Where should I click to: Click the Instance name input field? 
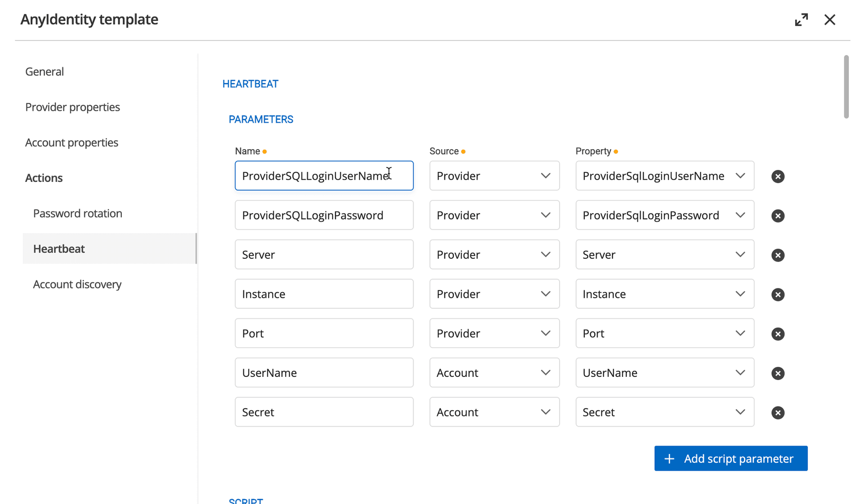pos(324,294)
